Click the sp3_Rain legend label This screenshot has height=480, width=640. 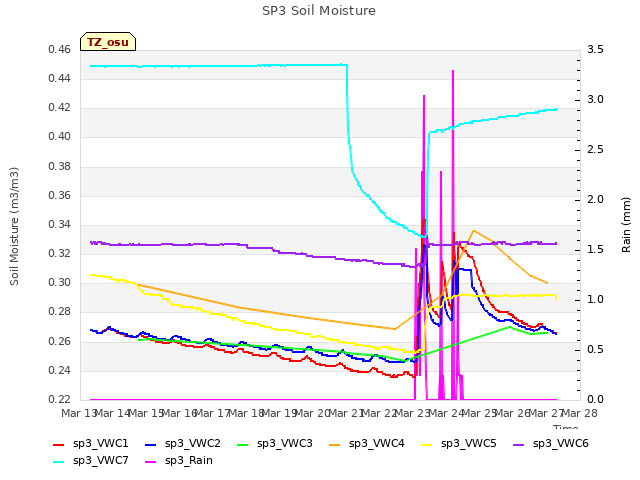189,460
